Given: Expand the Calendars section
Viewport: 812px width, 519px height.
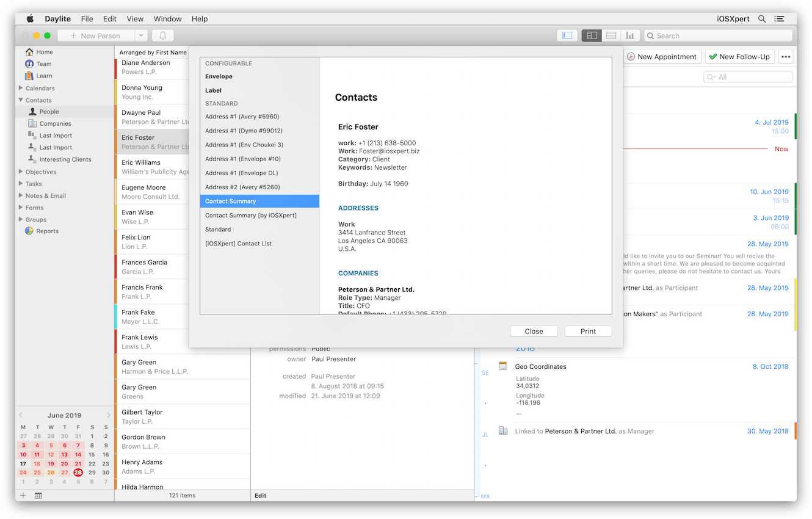Looking at the screenshot, I should 21,88.
